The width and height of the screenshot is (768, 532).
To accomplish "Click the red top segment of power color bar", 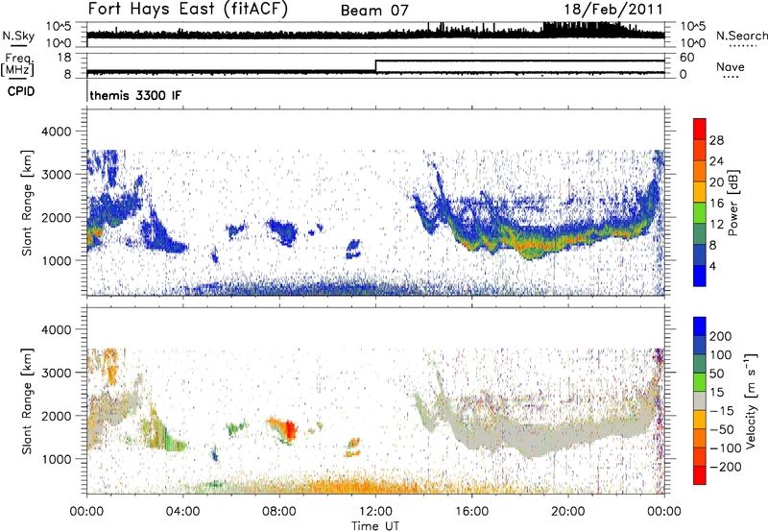I will [700, 129].
